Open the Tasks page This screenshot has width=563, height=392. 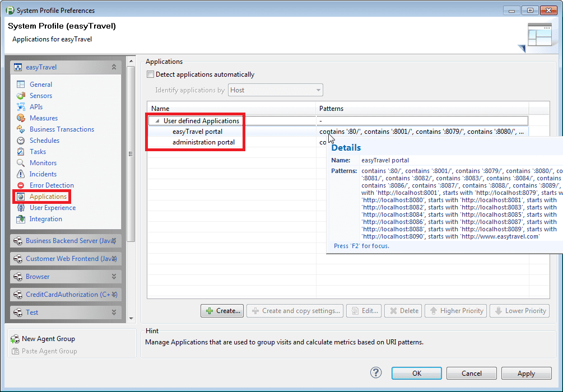point(38,152)
